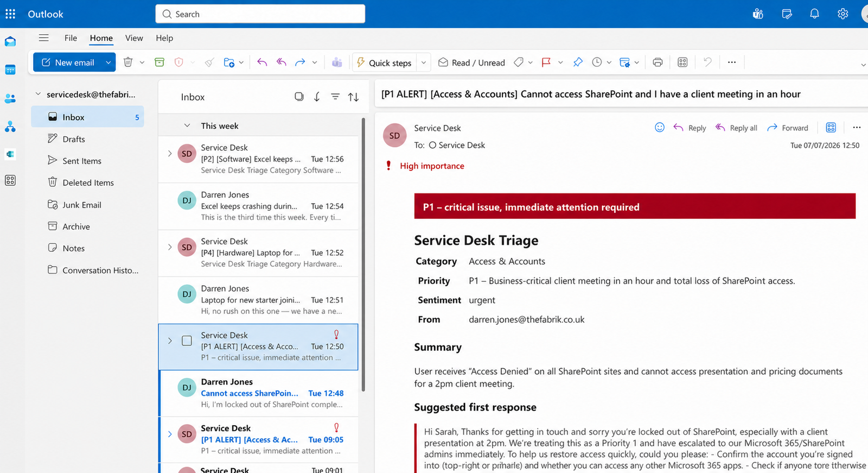This screenshot has height=473, width=868.
Task: Toggle the navigation pane hamburger icon
Action: click(44, 38)
